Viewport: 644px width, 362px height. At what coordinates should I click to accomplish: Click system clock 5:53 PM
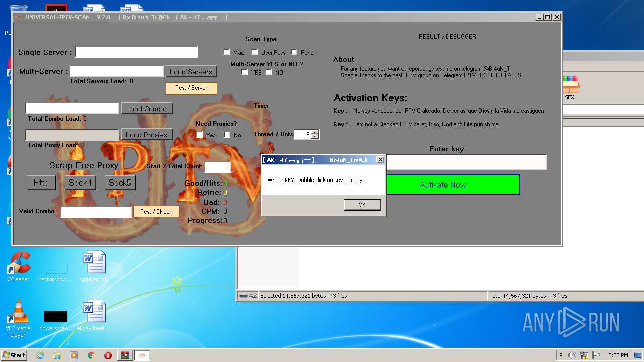(618, 355)
